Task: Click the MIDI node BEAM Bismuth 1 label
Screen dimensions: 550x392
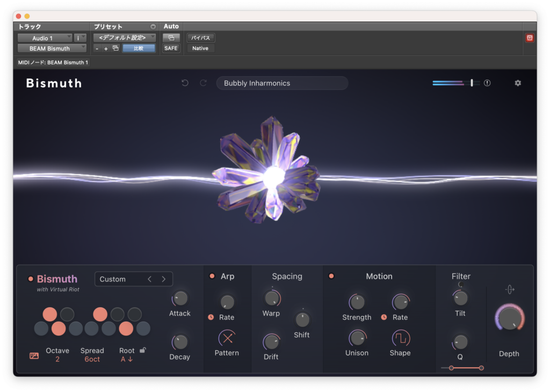Action: click(53, 62)
